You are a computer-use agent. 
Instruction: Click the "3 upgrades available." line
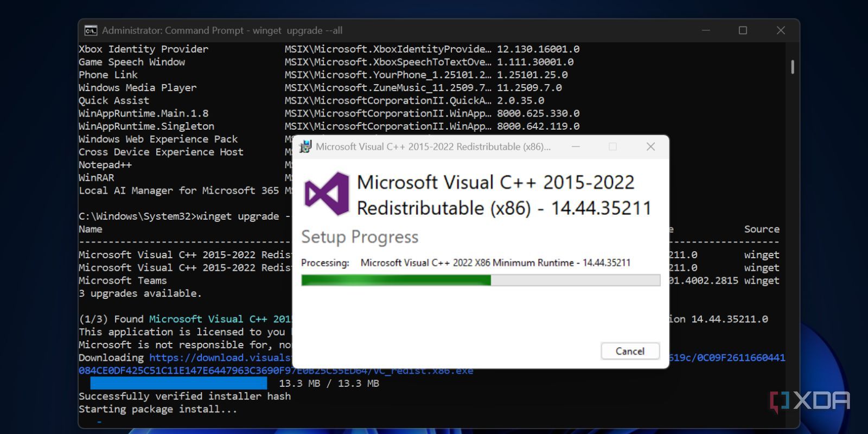coord(140,293)
